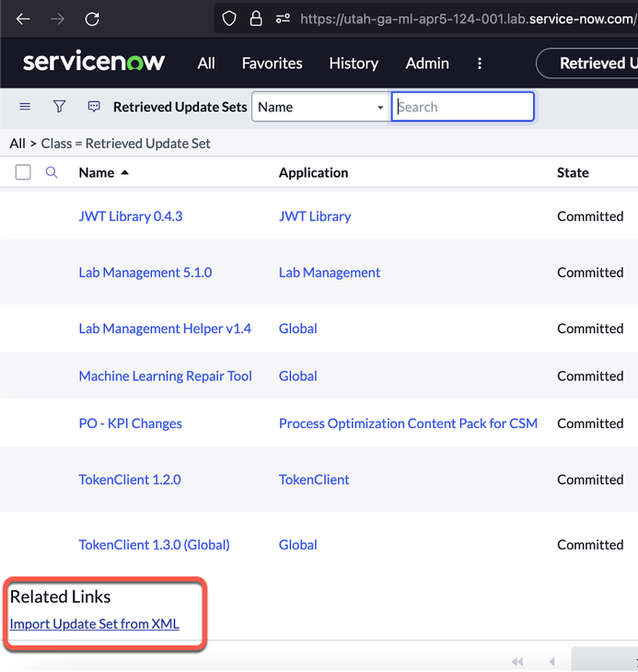Open Lab Management application link

point(330,272)
